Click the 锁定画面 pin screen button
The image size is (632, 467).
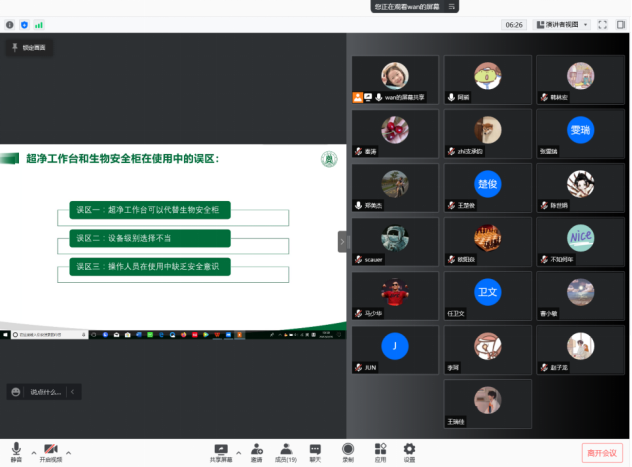click(28, 47)
